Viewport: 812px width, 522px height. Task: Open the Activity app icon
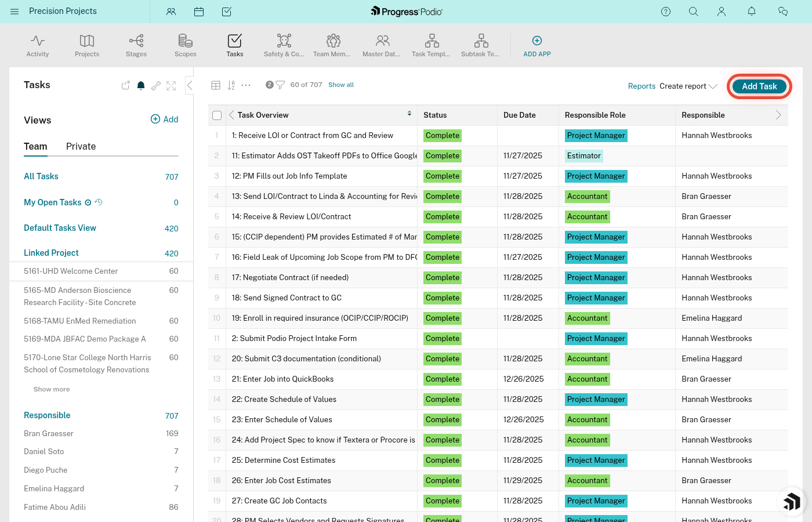tap(38, 45)
